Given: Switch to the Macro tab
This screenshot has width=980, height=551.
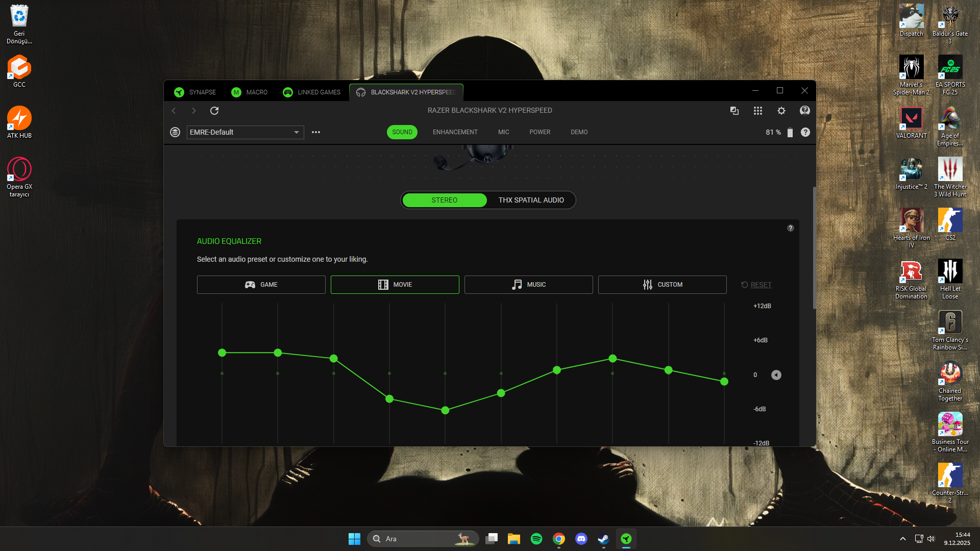Looking at the screenshot, I should click(x=249, y=92).
